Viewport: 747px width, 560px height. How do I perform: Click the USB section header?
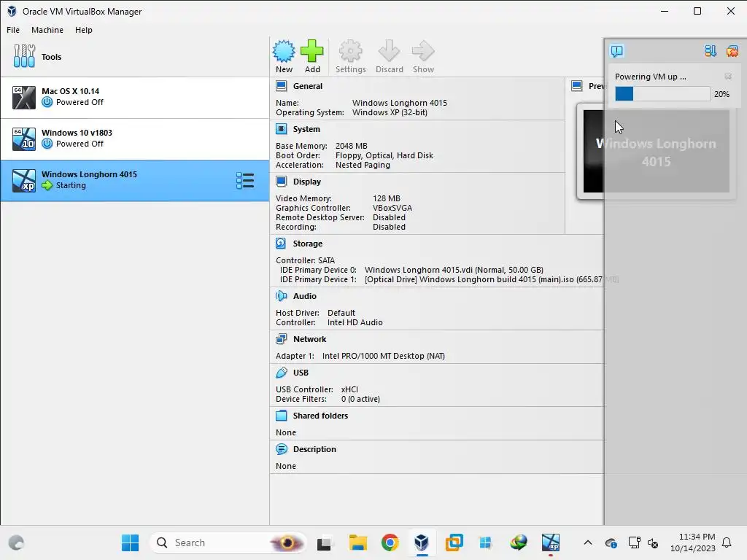(x=301, y=373)
